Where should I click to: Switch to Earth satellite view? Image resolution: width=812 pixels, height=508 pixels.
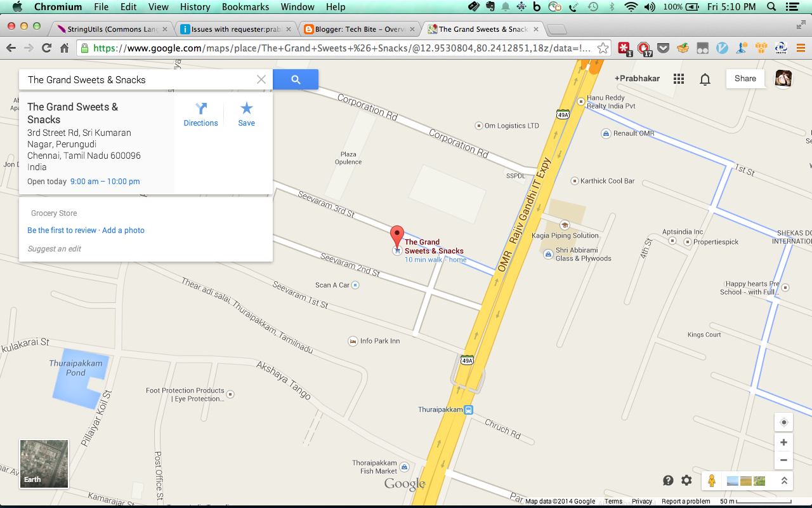[44, 464]
